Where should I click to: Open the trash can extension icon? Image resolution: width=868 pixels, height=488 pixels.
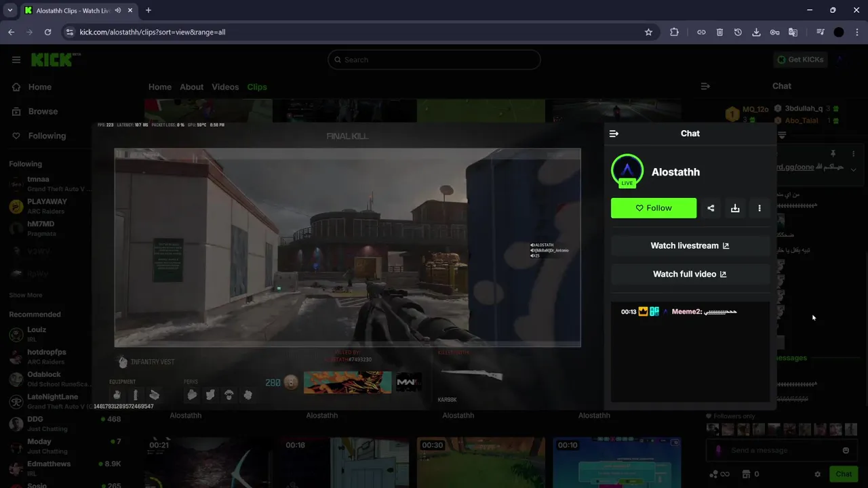(x=719, y=32)
